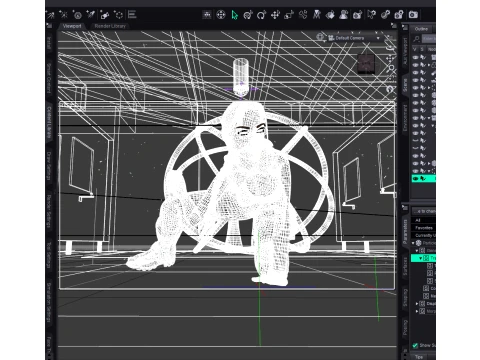Open the Install side tab
The width and height of the screenshot is (480, 360).
tap(49, 42)
